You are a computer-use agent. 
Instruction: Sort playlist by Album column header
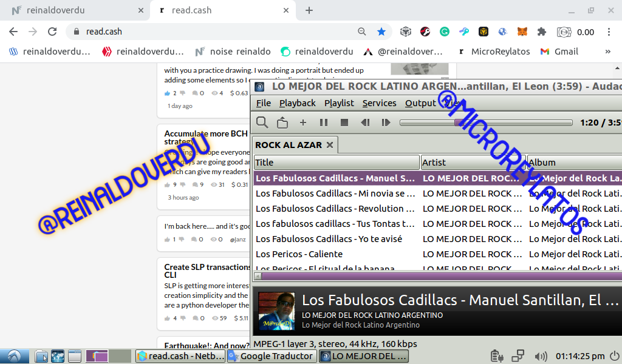[575, 163]
